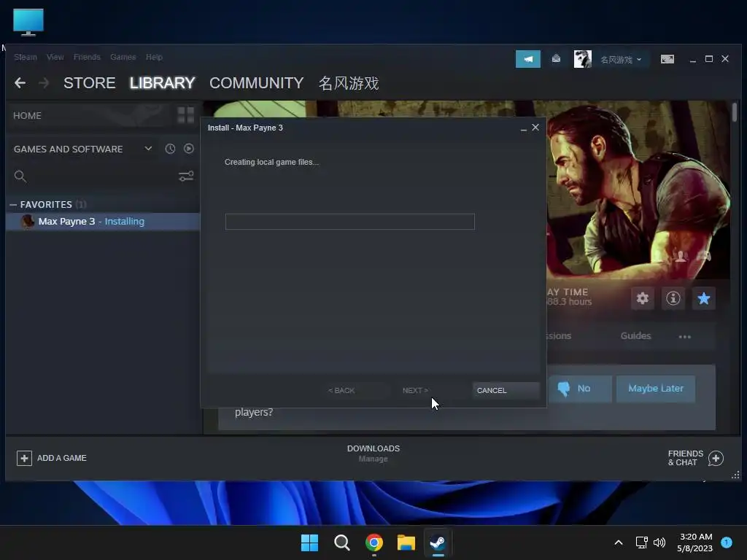Click the library search magnifier icon

point(20,176)
